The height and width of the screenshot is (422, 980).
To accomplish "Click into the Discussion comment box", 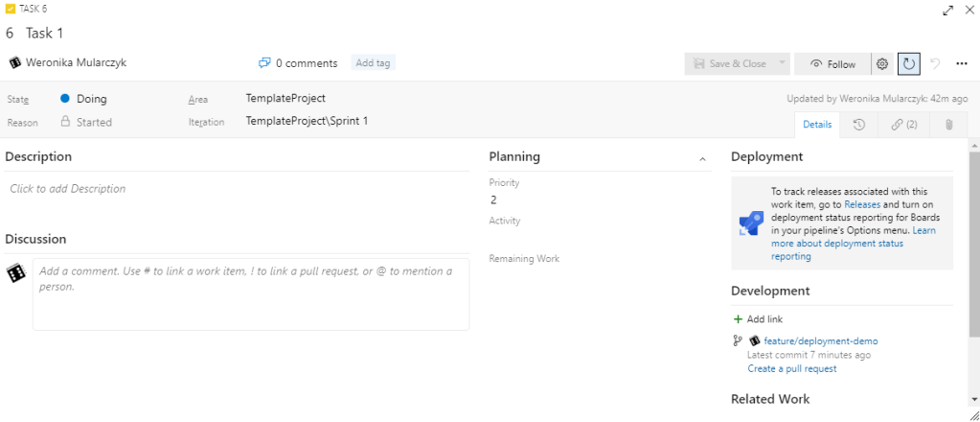I will 250,293.
